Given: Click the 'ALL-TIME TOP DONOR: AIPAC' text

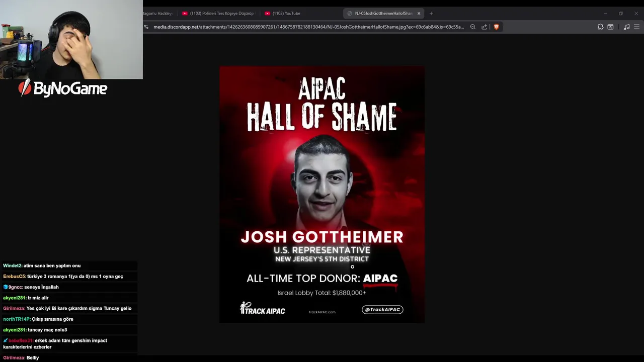Looking at the screenshot, I should pyautogui.click(x=322, y=279).
